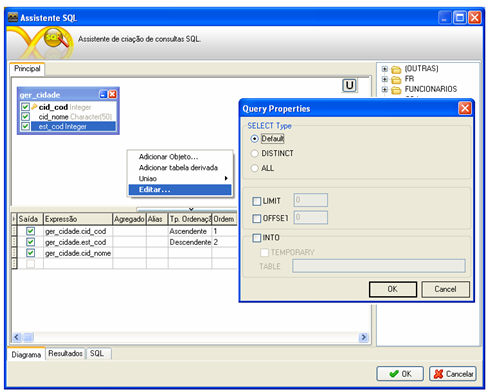Click the horizontal scrollbar right arrow

(x=364, y=337)
